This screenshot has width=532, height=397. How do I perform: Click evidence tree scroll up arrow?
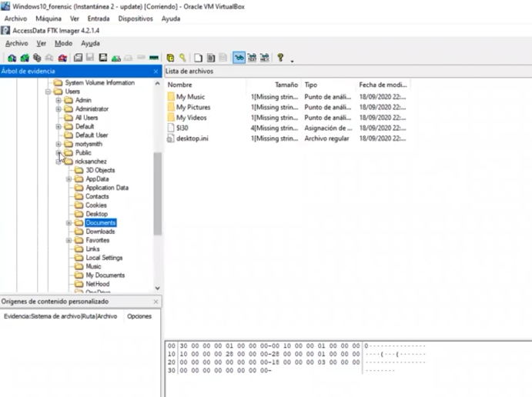coord(157,83)
